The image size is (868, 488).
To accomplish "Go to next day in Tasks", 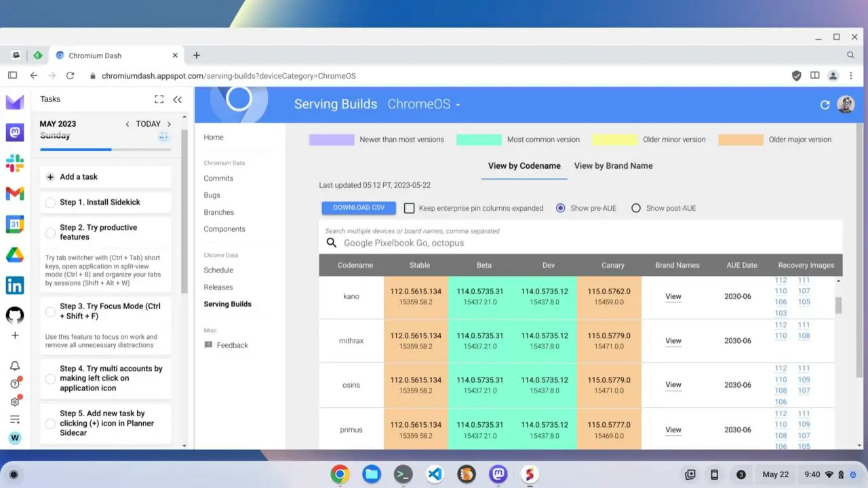I will [x=169, y=124].
